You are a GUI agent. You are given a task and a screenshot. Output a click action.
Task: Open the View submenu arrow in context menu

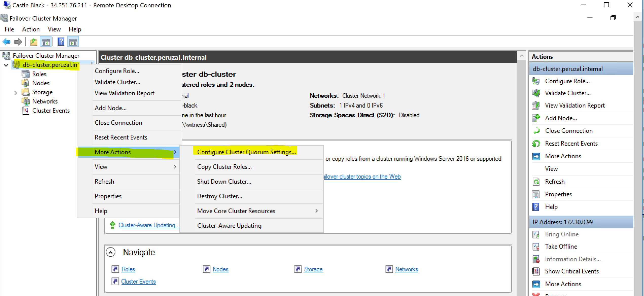[x=175, y=167]
